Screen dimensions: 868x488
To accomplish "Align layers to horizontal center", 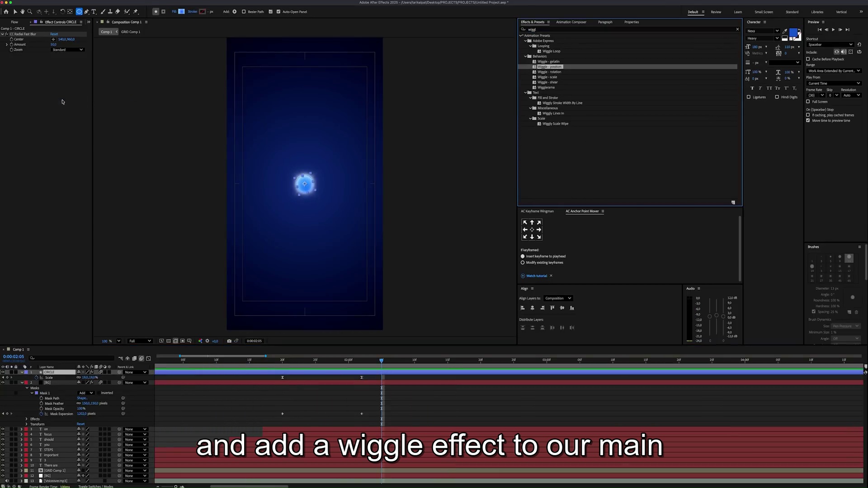I will tap(533, 308).
